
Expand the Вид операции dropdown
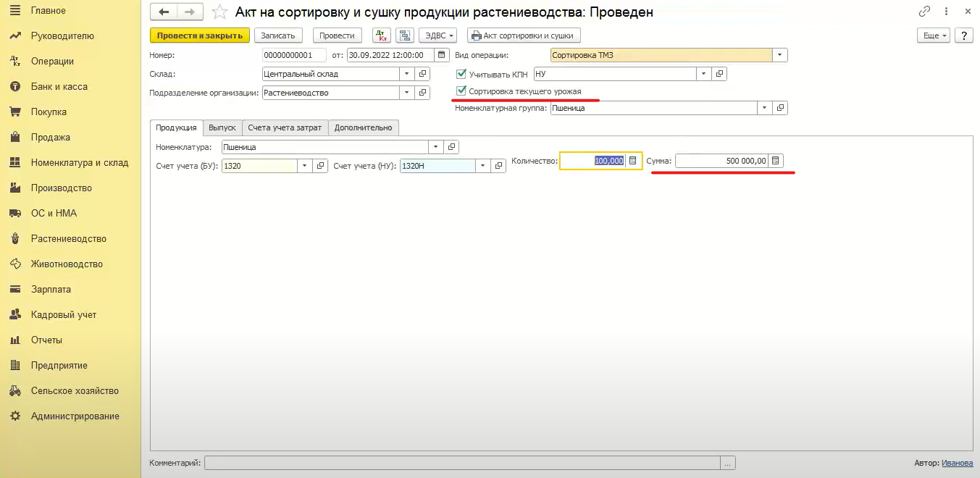779,55
